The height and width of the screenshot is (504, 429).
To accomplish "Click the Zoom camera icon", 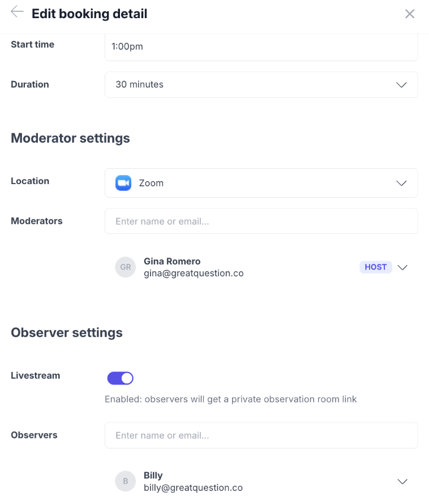I will (123, 183).
